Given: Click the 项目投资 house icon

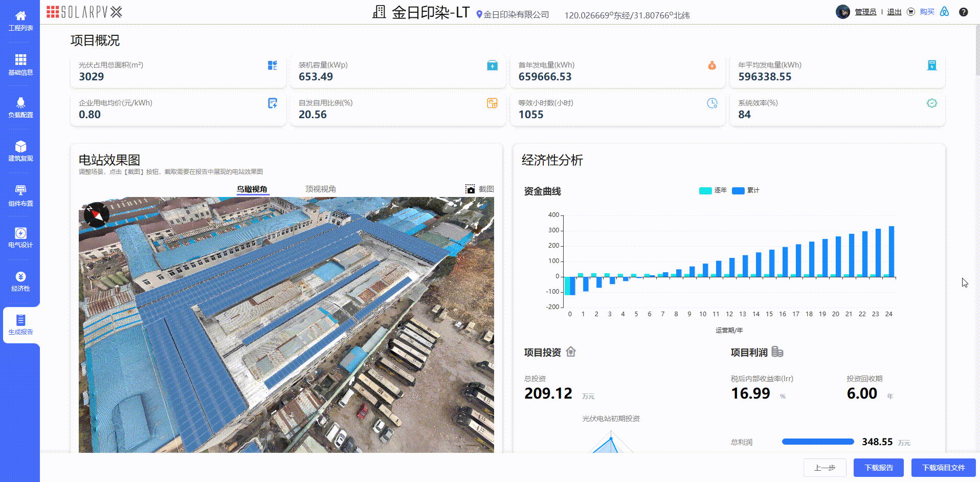Looking at the screenshot, I should (571, 352).
